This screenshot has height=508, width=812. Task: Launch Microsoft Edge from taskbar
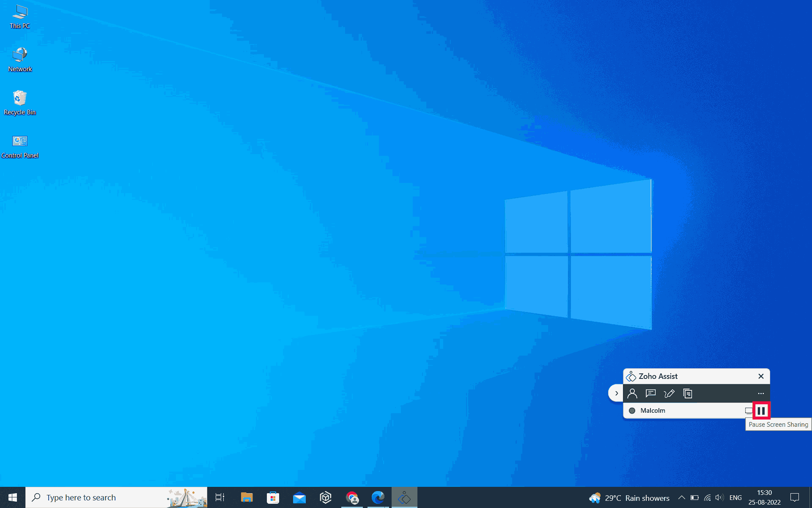(x=378, y=498)
